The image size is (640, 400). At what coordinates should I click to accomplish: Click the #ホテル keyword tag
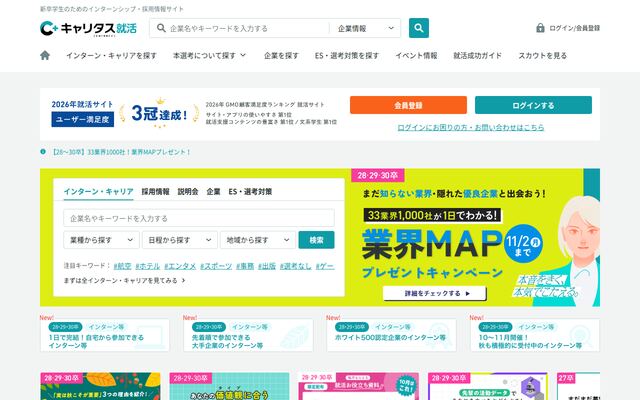(148, 266)
